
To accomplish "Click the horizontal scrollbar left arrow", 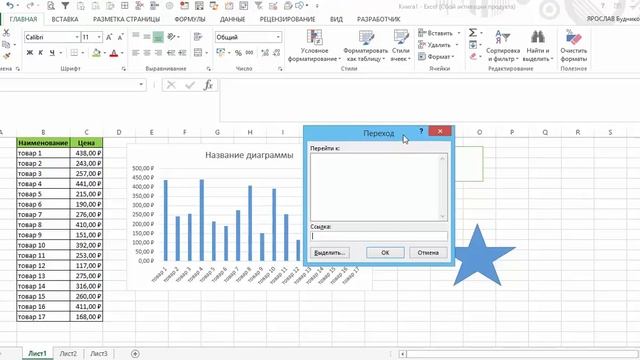I will pyautogui.click(x=402, y=354).
